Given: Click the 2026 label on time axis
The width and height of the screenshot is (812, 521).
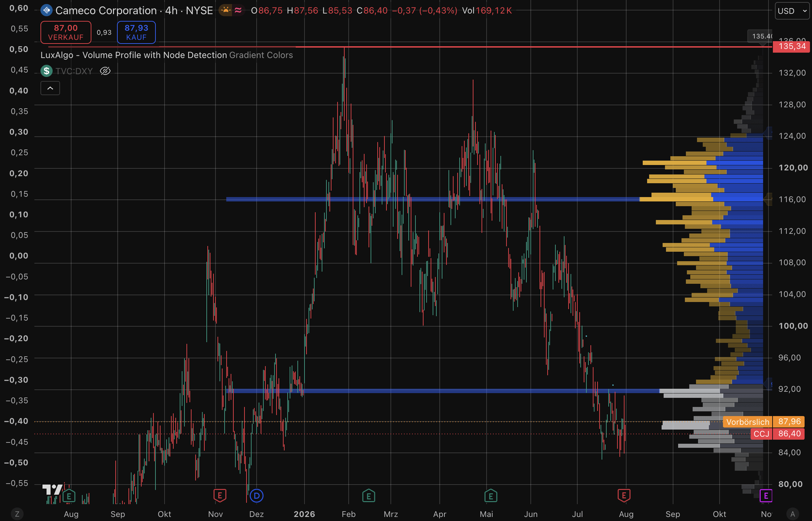Looking at the screenshot, I should (304, 514).
